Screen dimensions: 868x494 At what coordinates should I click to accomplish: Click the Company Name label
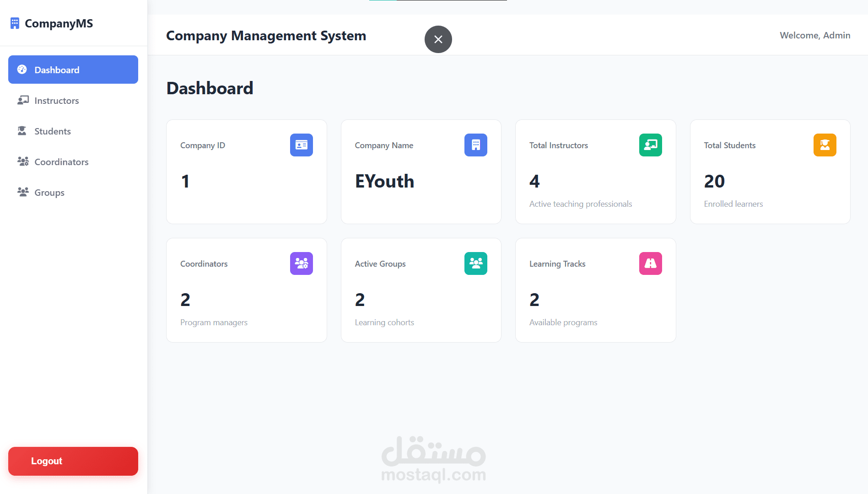point(384,145)
